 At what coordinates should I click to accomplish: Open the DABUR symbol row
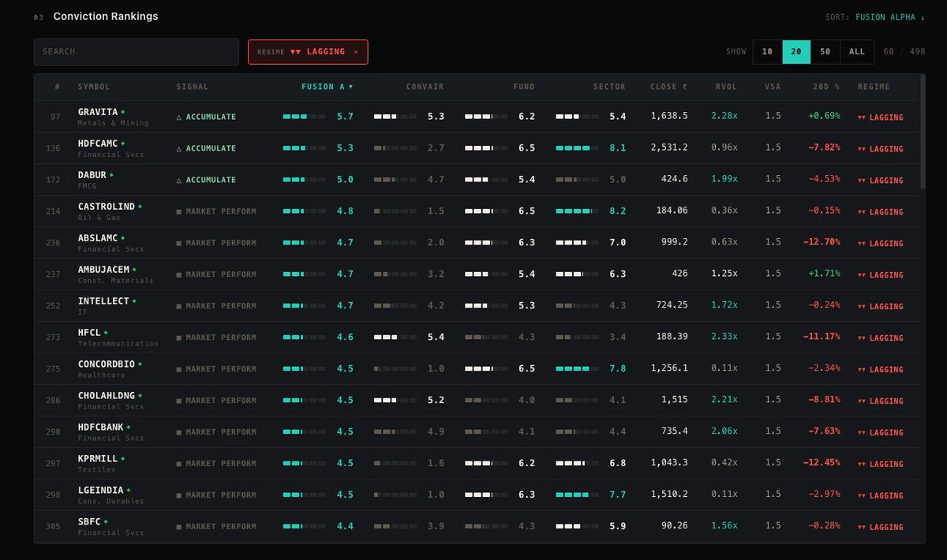click(477, 180)
